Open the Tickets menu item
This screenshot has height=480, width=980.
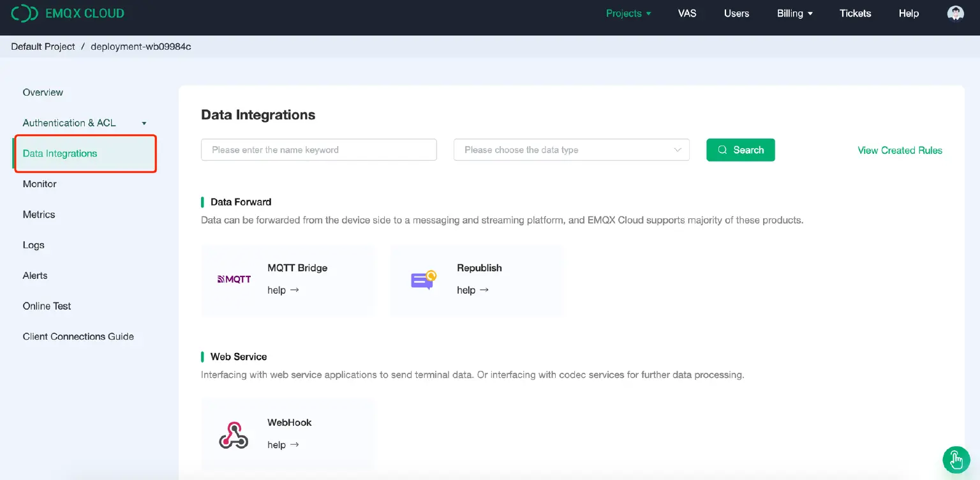click(855, 13)
